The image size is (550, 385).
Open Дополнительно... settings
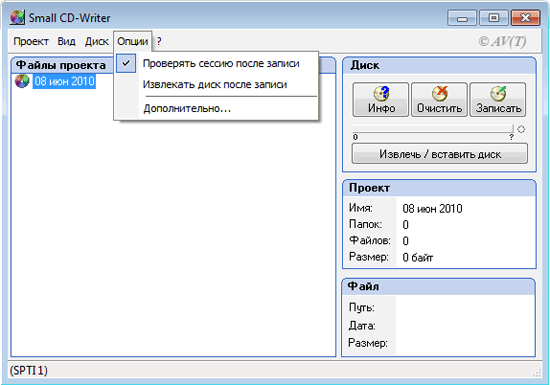[x=217, y=108]
